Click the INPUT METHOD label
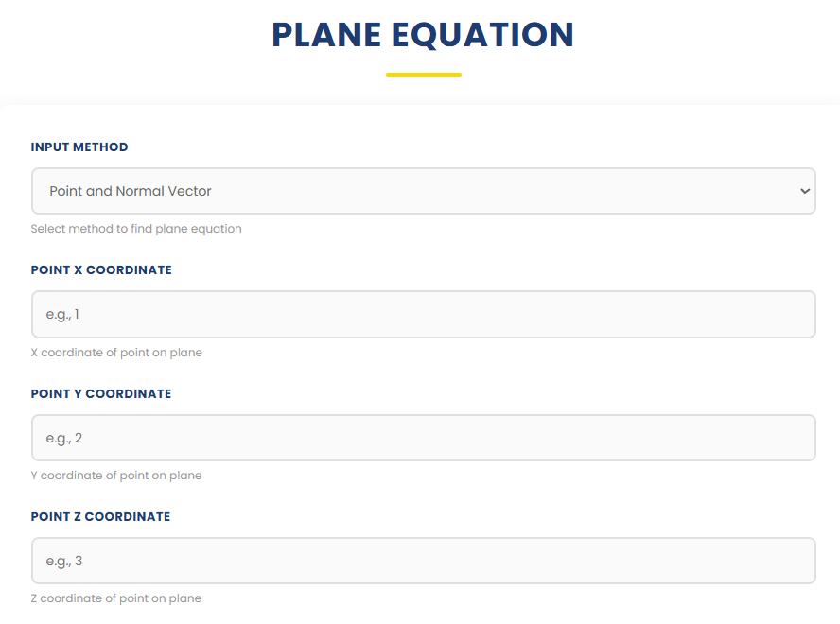The width and height of the screenshot is (840, 624). tap(79, 147)
